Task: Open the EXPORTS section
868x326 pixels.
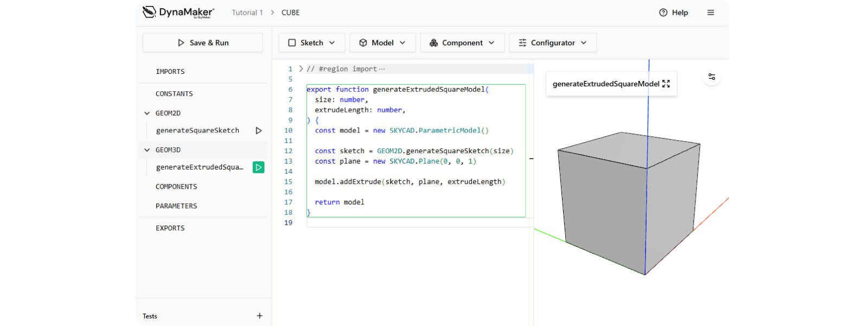Action: tap(170, 228)
